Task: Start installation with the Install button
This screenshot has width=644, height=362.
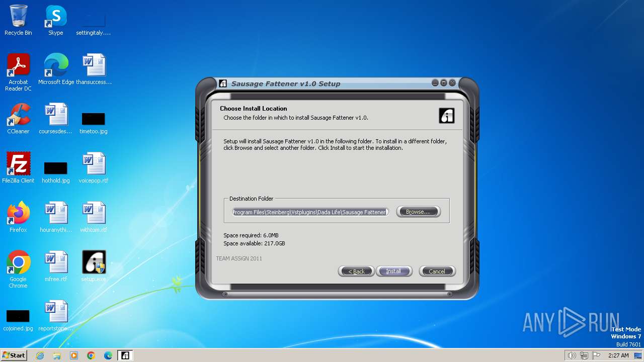Action: click(x=393, y=271)
